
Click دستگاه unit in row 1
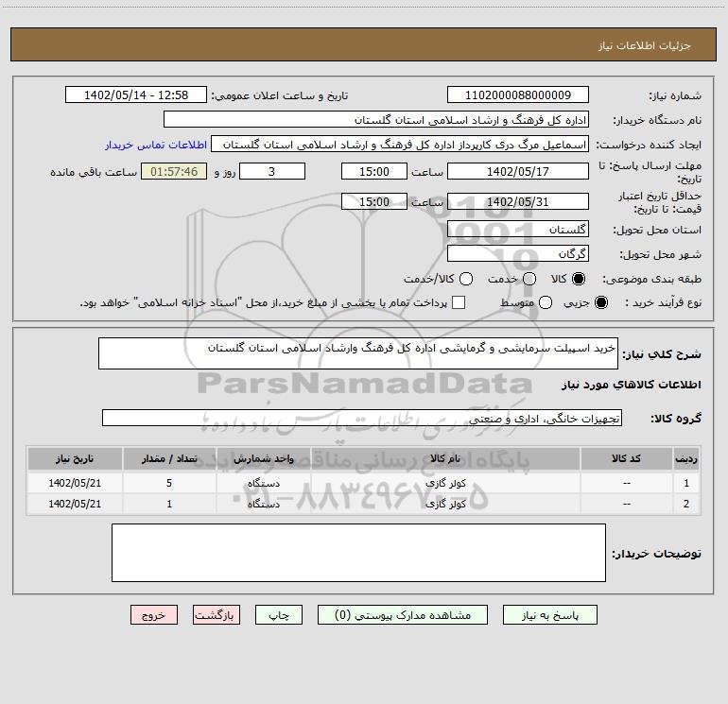[263, 483]
